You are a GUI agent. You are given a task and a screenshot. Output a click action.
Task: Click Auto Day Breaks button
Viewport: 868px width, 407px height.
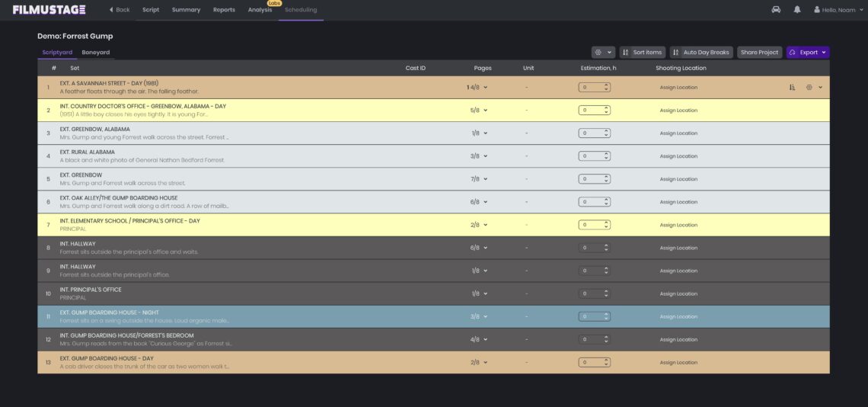(x=701, y=52)
